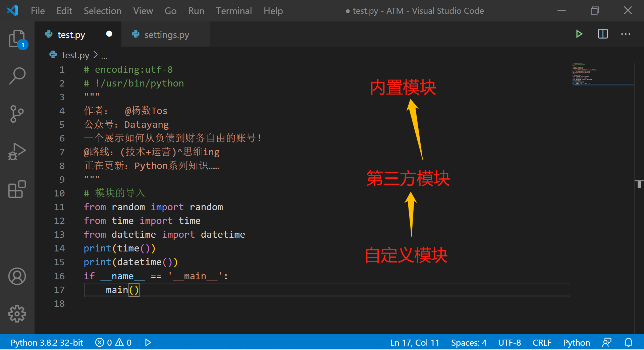
Task: Click Spaces: 4 to change indentation
Action: [x=469, y=342]
